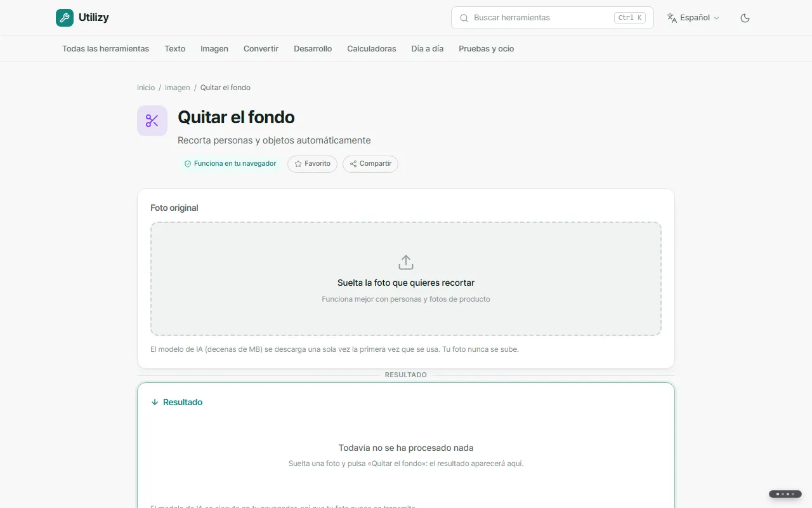Go to Imagen breadcrumb link
The image size is (812, 508).
click(x=178, y=88)
